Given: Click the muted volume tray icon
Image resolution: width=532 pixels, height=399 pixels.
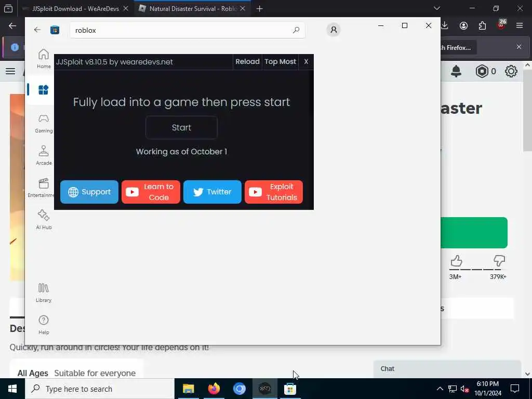Looking at the screenshot, I should tap(465, 389).
